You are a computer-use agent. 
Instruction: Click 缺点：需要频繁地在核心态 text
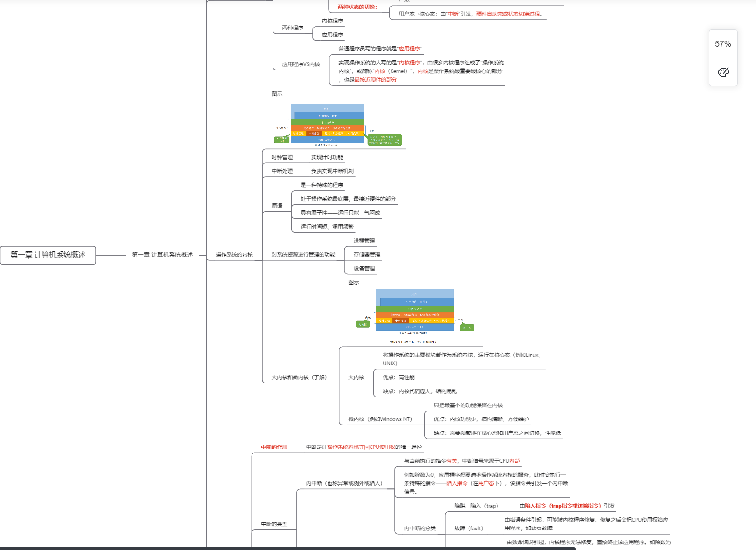497,433
